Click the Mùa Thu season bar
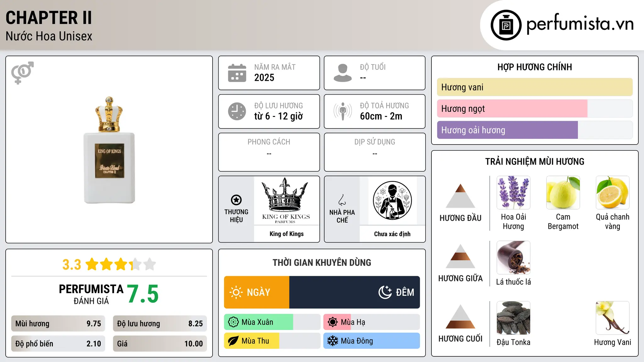Image resolution: width=644 pixels, height=362 pixels. (x=272, y=341)
